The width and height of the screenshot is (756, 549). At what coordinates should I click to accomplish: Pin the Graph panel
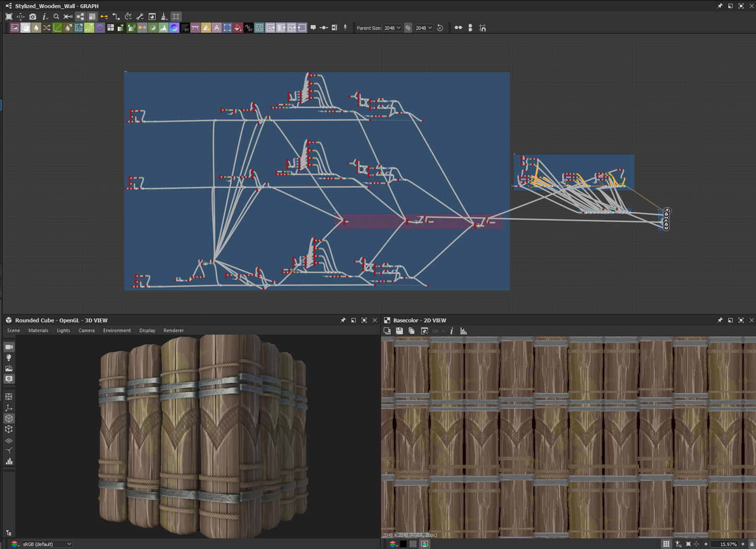pos(719,6)
